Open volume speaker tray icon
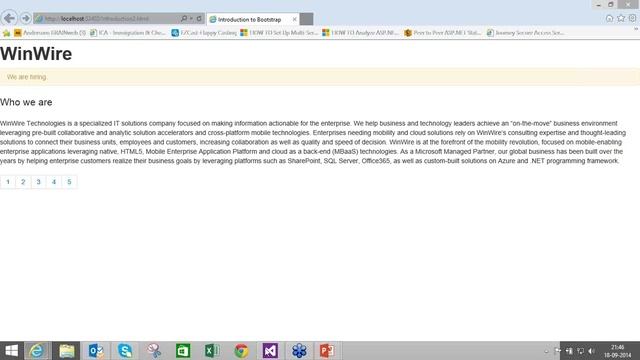Image resolution: width=640 pixels, height=360 pixels. 591,351
